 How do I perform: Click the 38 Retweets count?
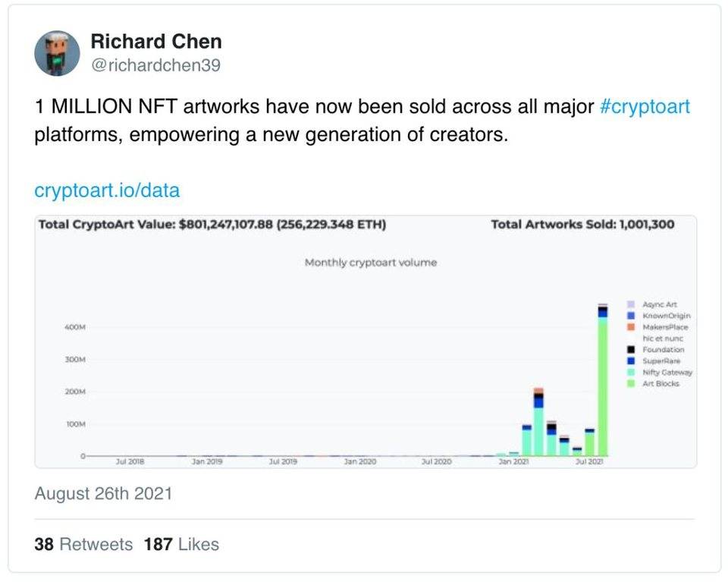[83, 544]
